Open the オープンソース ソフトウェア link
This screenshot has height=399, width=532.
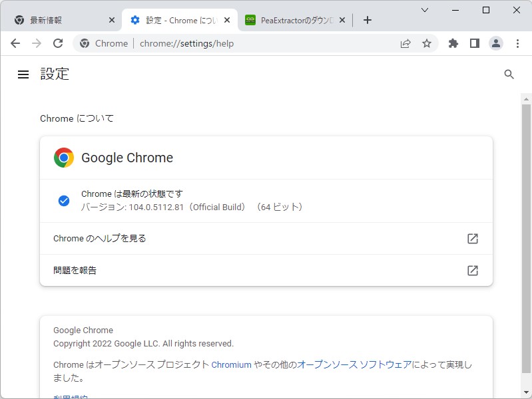(354, 365)
